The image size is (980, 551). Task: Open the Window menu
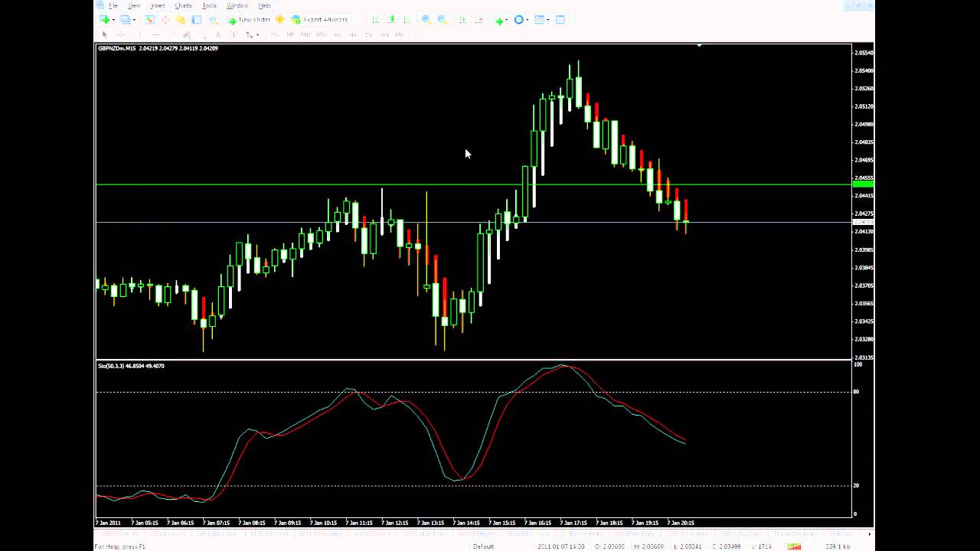pos(237,5)
